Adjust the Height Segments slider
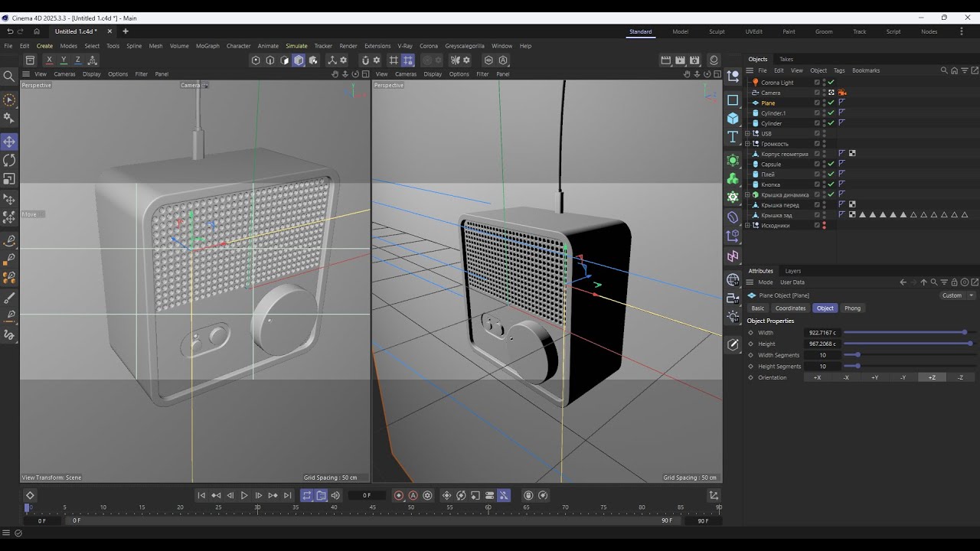 909,367
